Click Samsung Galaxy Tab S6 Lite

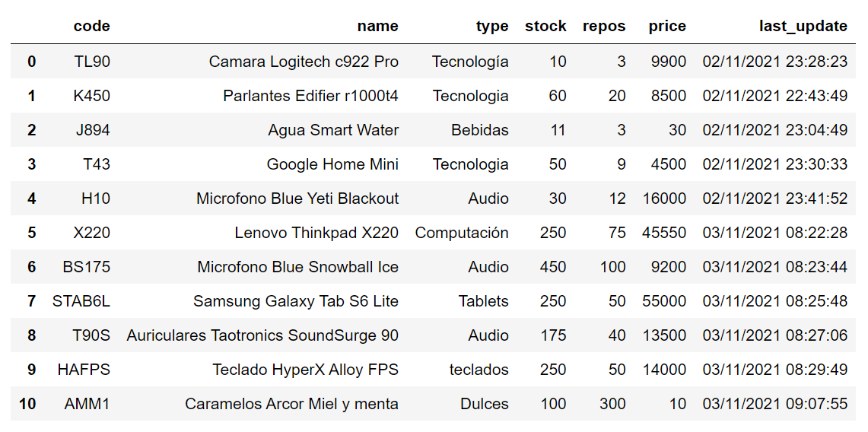pyautogui.click(x=296, y=301)
